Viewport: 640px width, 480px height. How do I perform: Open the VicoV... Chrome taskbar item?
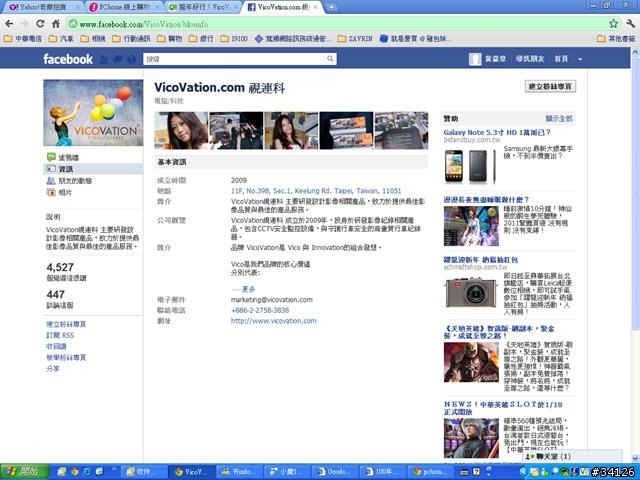tap(191, 472)
